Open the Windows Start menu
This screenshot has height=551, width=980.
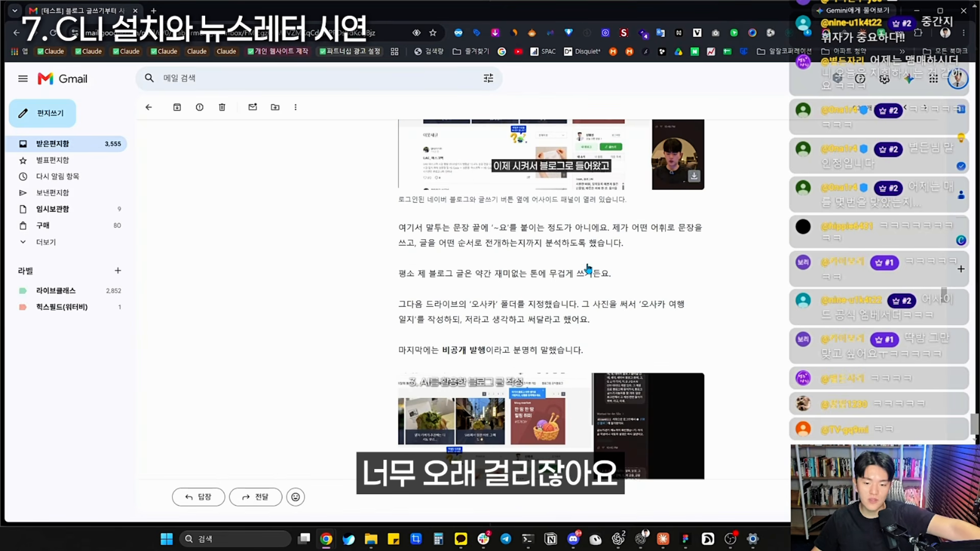167,539
